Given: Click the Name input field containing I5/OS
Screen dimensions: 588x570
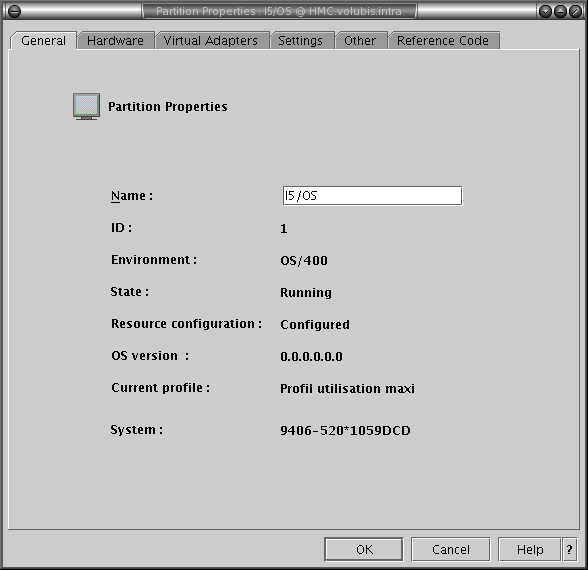Looking at the screenshot, I should (372, 196).
